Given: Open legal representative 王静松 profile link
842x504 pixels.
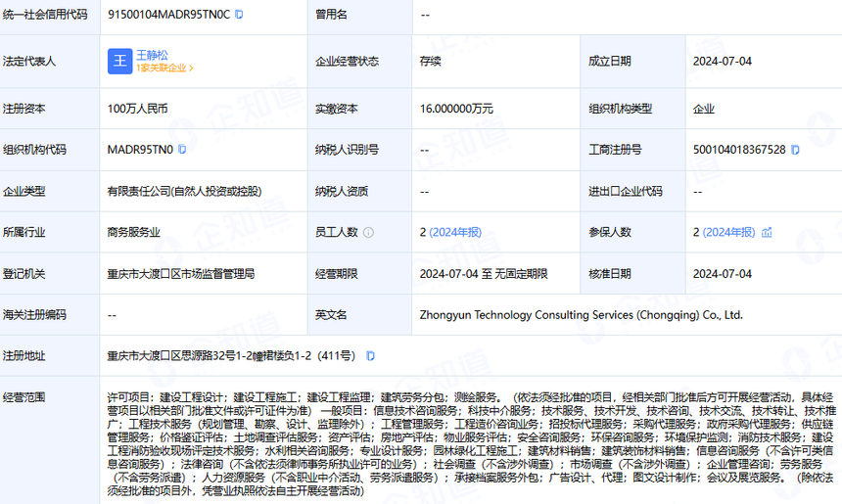Looking at the screenshot, I should pos(152,55).
